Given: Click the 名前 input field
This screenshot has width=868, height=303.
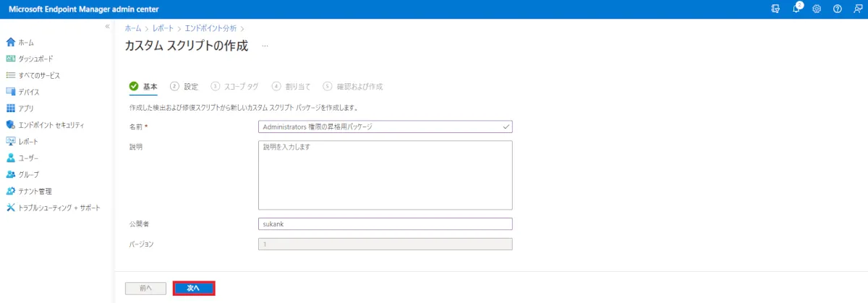Looking at the screenshot, I should tap(385, 127).
